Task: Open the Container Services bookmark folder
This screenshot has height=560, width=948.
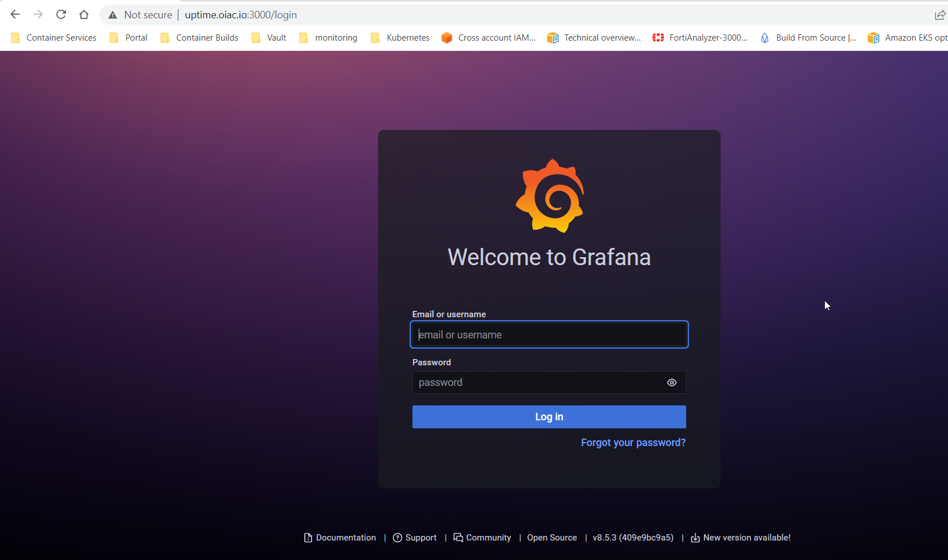Action: click(54, 38)
